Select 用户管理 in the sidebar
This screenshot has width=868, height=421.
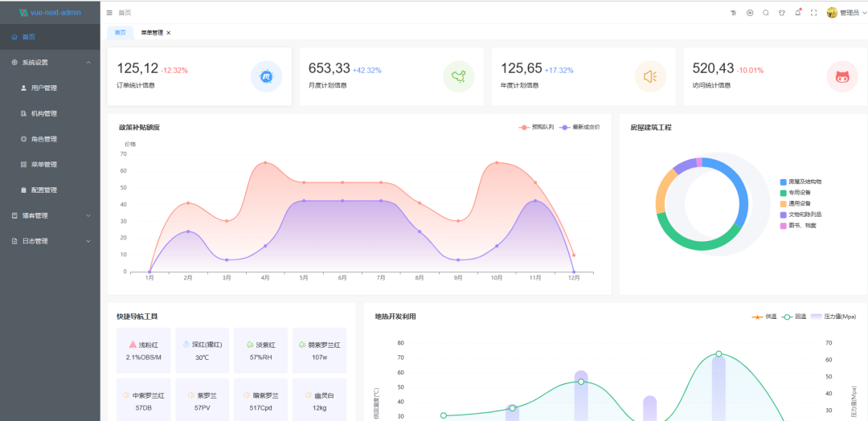pyautogui.click(x=43, y=88)
